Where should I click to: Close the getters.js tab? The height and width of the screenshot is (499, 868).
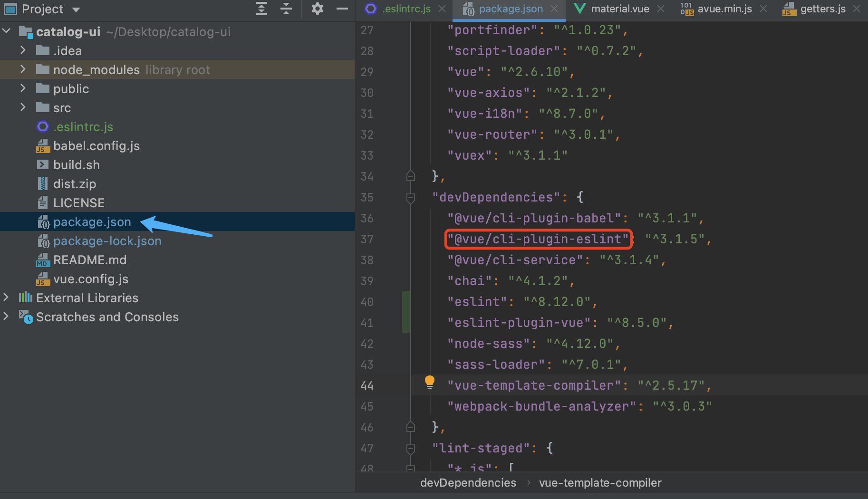pos(857,9)
